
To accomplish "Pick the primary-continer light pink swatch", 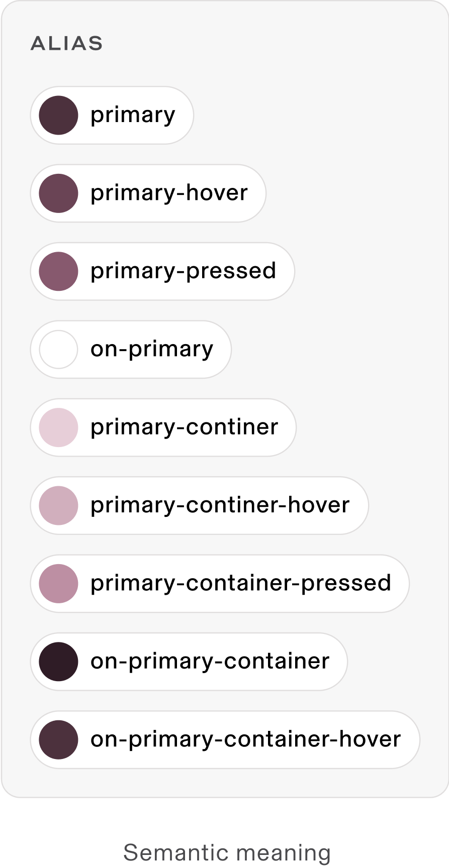I will tap(59, 427).
